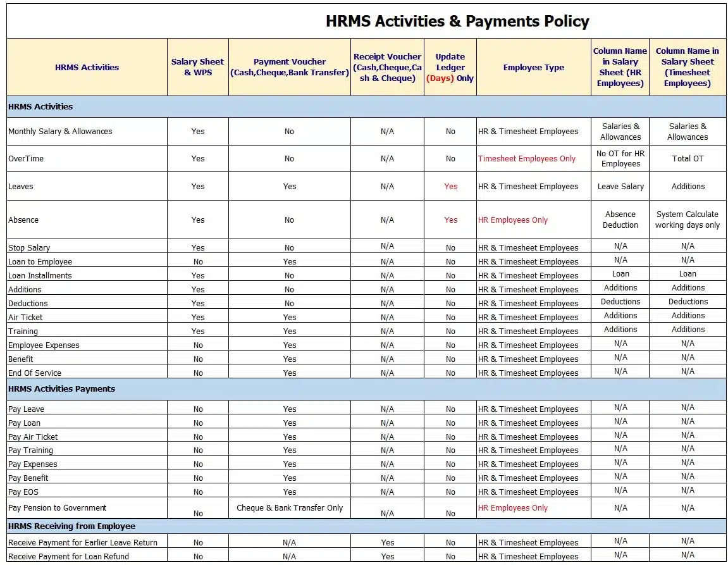Select the red 'Timesheet Employees Only' cell
728x565 pixels.
click(x=533, y=158)
